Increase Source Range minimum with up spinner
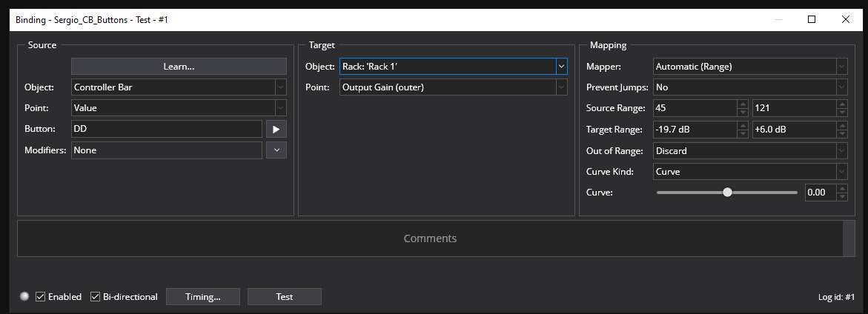 pos(742,104)
